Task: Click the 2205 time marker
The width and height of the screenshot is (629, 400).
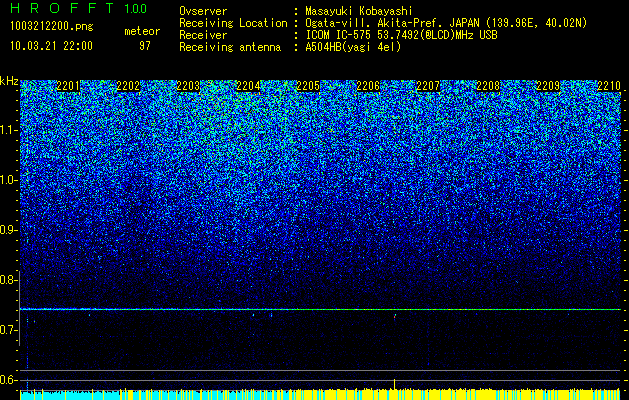Action: (x=308, y=86)
